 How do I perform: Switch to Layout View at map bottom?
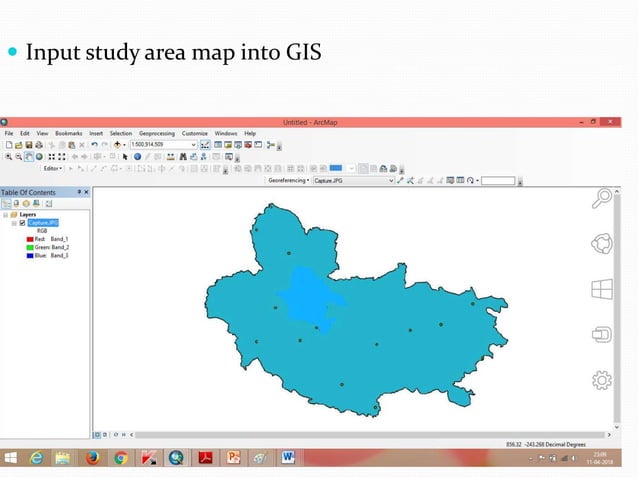coord(105,435)
